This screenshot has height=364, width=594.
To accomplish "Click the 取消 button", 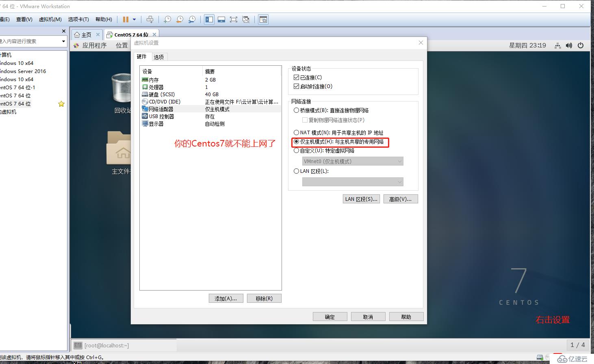I will 368,317.
